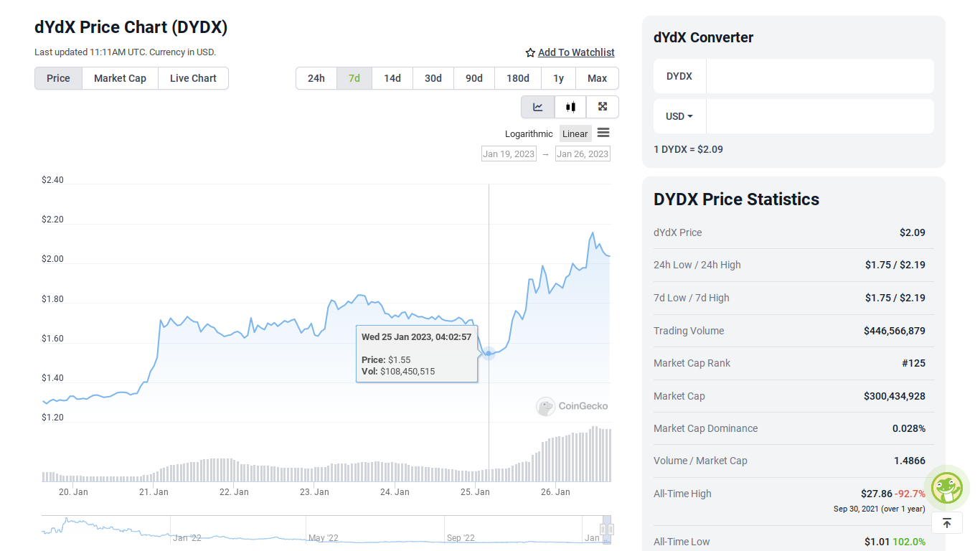The width and height of the screenshot is (980, 551).
Task: Switch to line chart view icon
Action: pyautogui.click(x=537, y=107)
